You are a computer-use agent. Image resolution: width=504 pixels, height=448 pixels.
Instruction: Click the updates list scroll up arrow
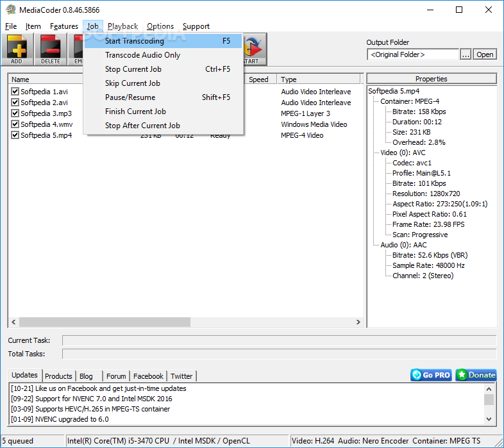(x=489, y=389)
